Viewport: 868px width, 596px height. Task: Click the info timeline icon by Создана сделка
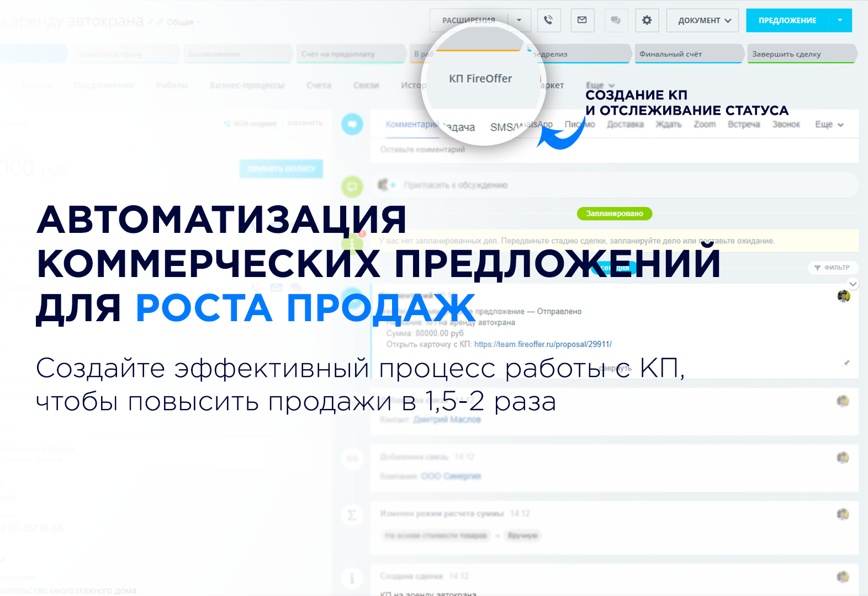352,578
